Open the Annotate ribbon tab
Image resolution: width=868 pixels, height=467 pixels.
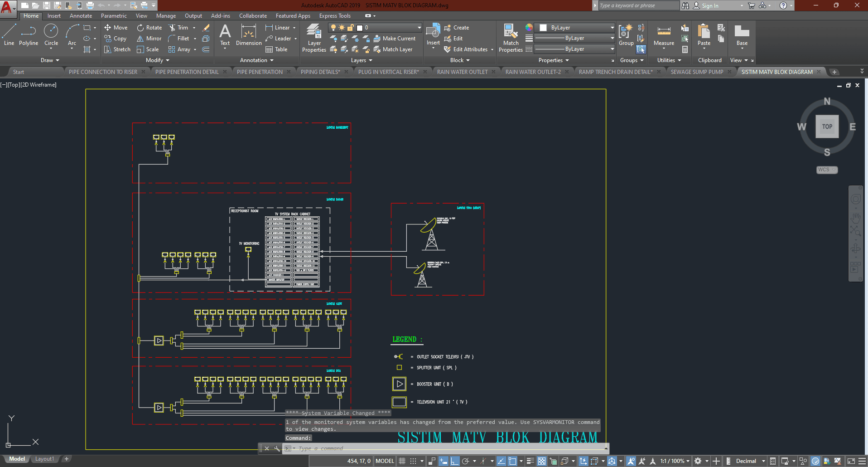tap(81, 16)
